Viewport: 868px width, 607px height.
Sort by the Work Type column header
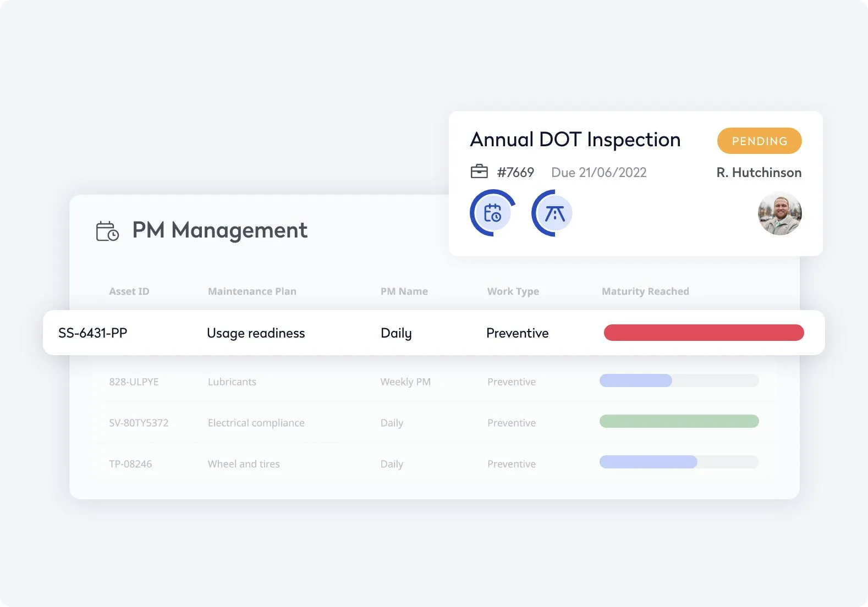click(x=513, y=291)
